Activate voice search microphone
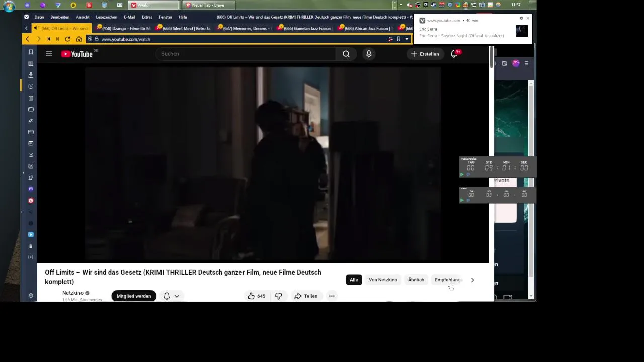 coord(369,54)
